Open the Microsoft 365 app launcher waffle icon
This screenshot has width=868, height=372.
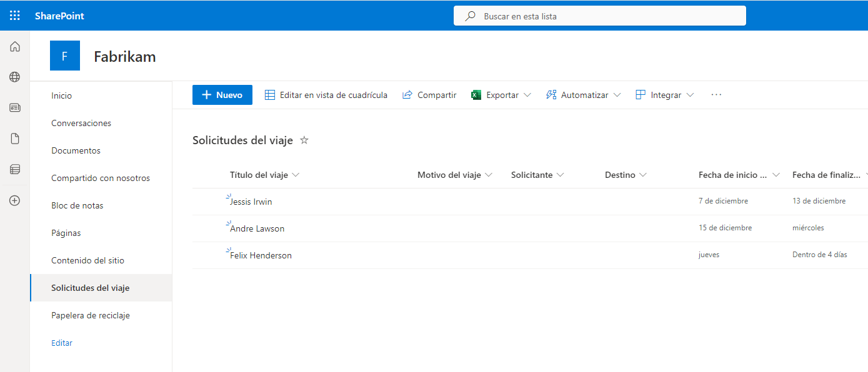click(x=14, y=15)
